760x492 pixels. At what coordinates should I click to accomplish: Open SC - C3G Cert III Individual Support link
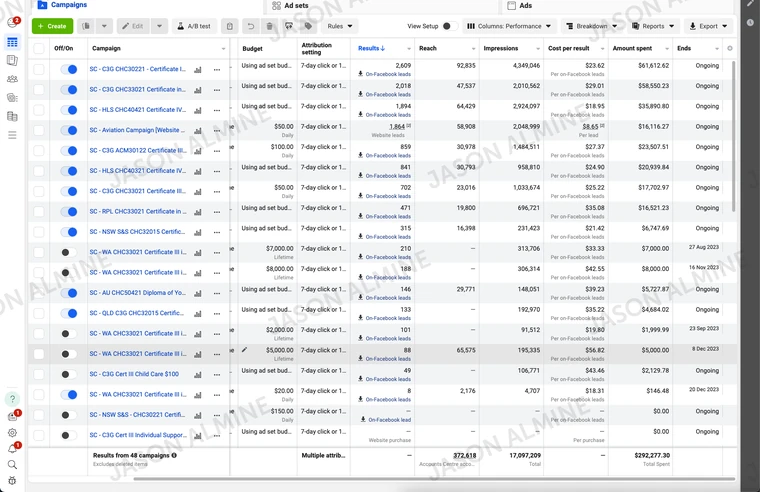pos(138,435)
